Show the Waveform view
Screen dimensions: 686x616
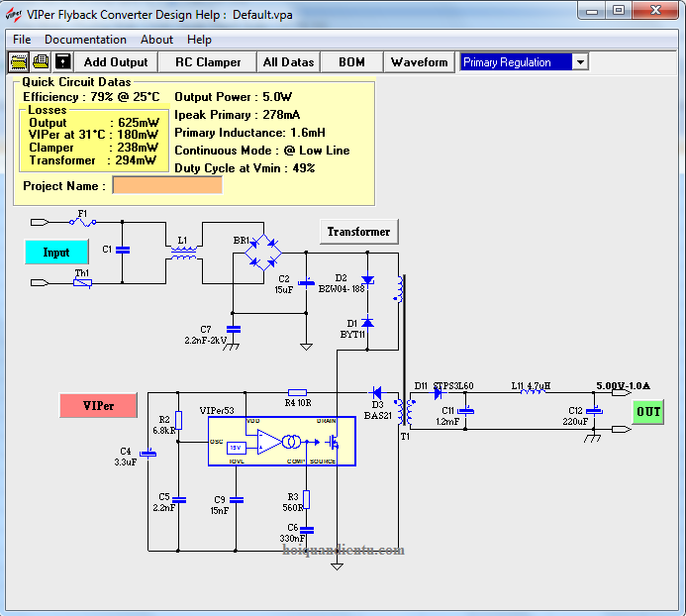coord(419,62)
